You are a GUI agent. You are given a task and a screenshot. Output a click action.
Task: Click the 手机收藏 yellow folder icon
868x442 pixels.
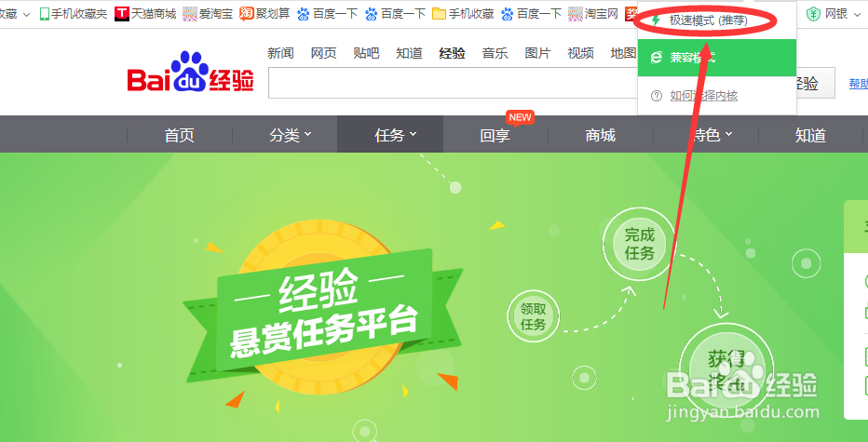click(439, 14)
